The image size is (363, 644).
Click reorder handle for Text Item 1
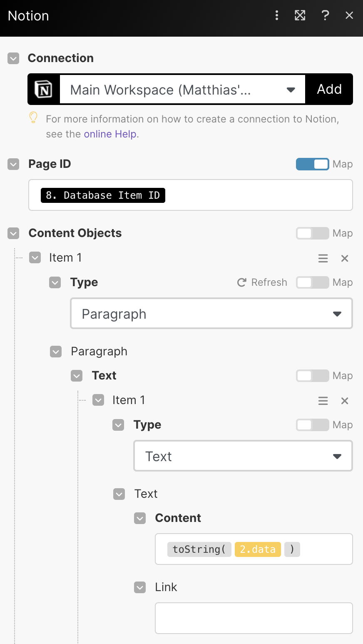pos(323,401)
